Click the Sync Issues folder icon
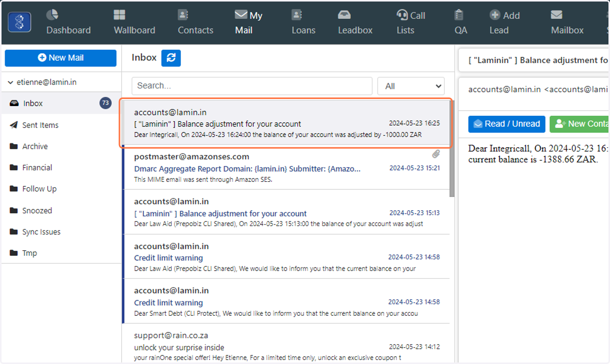 (x=14, y=231)
